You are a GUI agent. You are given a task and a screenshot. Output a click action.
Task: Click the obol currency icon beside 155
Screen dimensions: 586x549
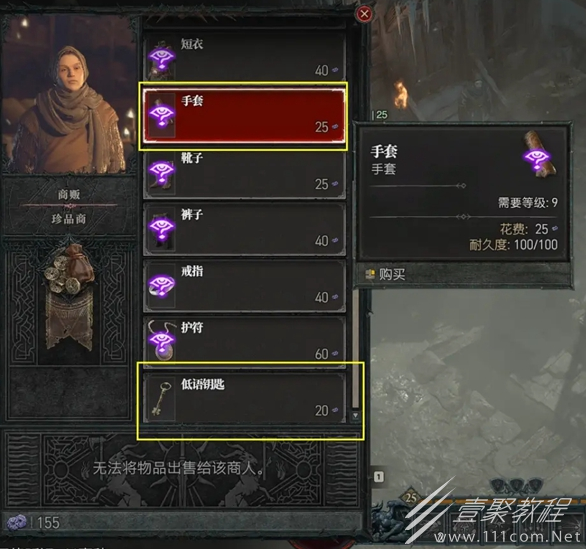click(x=17, y=522)
